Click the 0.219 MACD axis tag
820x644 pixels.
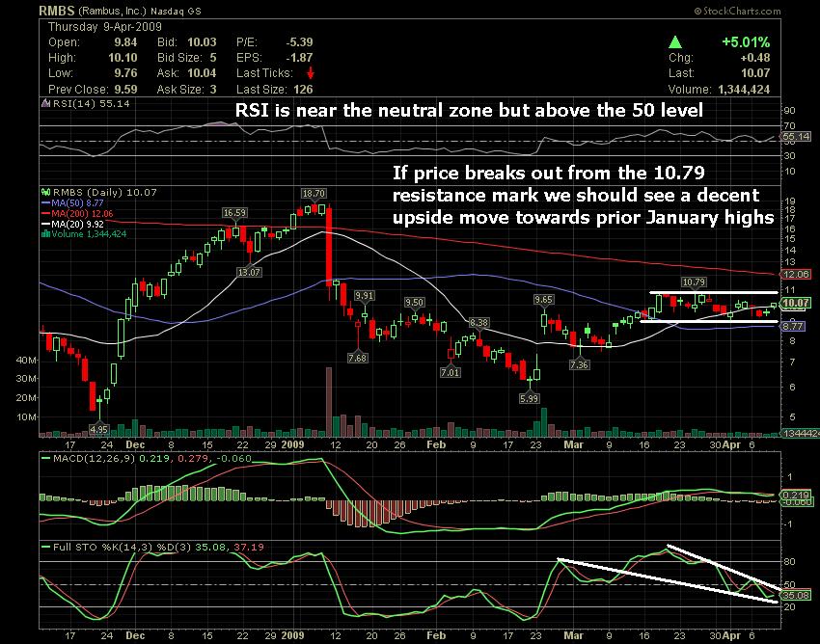coord(795,495)
